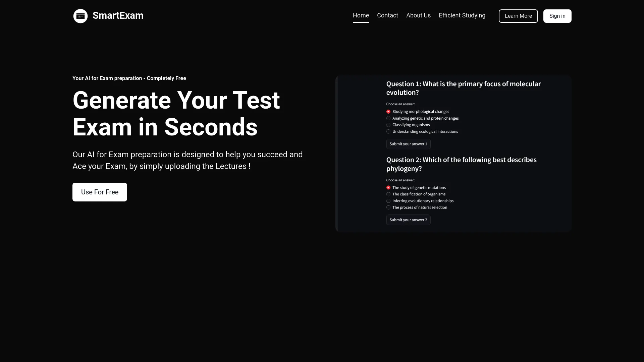Click the SmartExam brand name text link

pyautogui.click(x=118, y=15)
